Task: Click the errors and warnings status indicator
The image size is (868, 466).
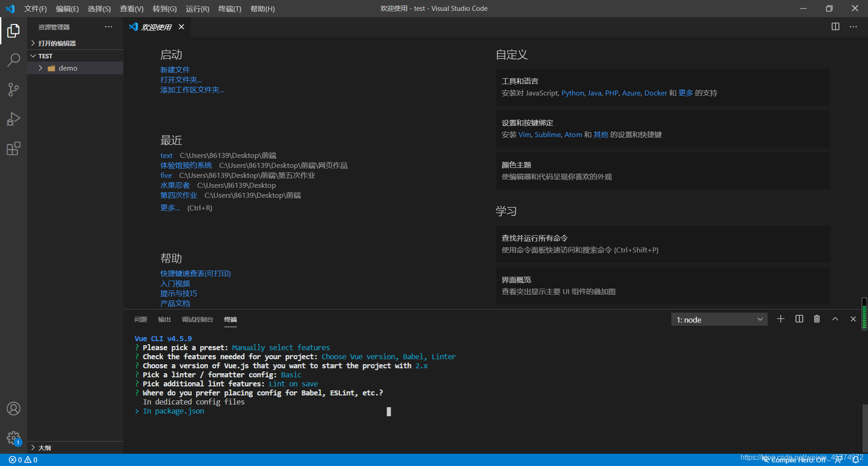Action: coord(23,460)
